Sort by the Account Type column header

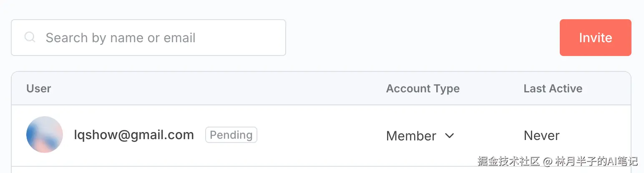point(423,89)
